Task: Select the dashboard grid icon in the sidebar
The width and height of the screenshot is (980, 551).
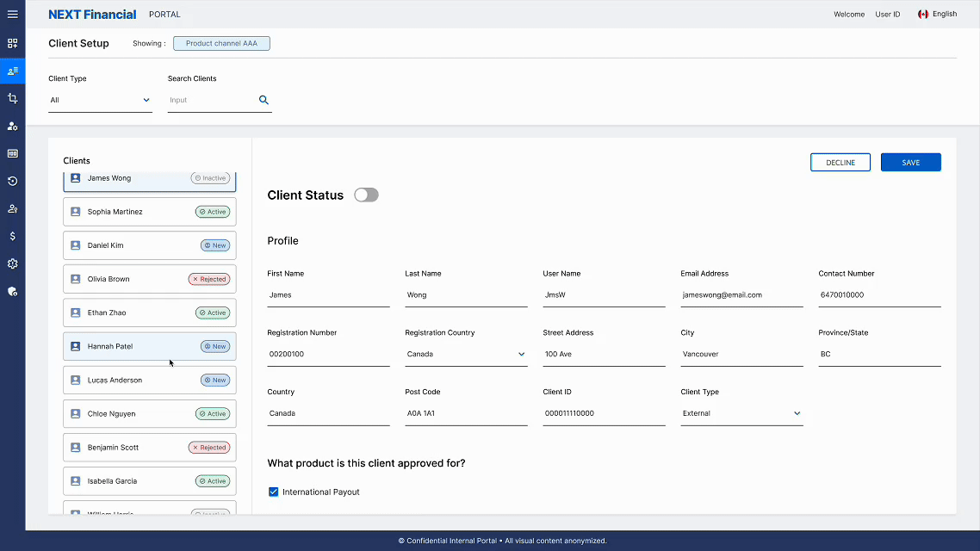Action: tap(12, 43)
